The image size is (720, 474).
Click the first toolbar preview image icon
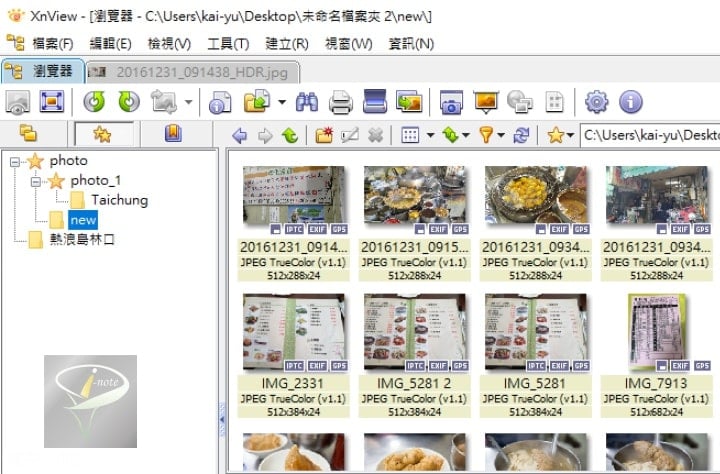(x=17, y=102)
